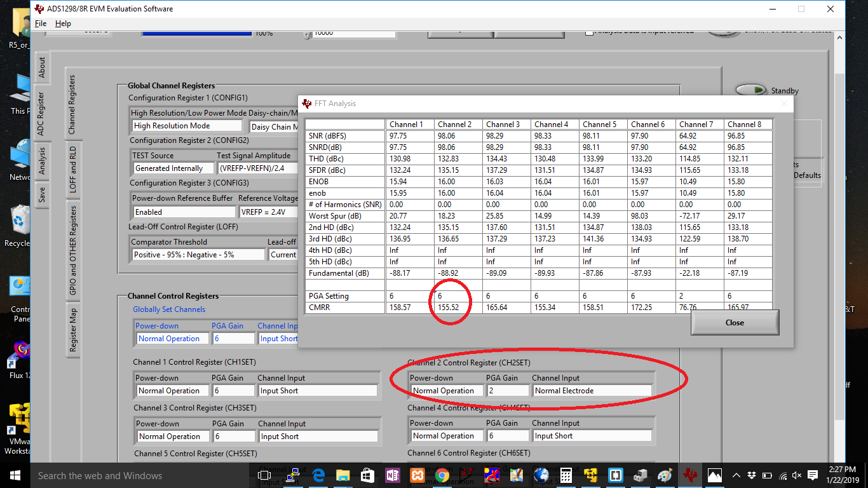Open Google Chrome from the taskbar

coord(442,475)
